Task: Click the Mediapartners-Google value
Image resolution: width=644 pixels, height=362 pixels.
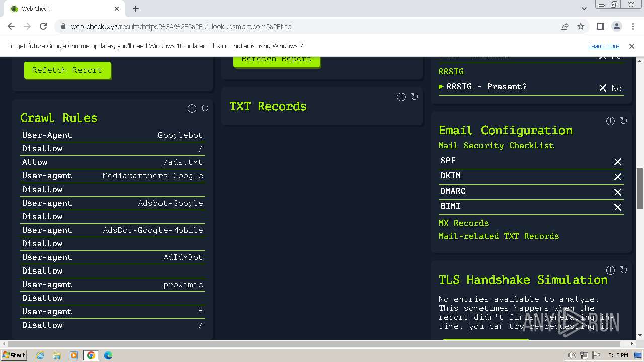Action: pos(153,176)
